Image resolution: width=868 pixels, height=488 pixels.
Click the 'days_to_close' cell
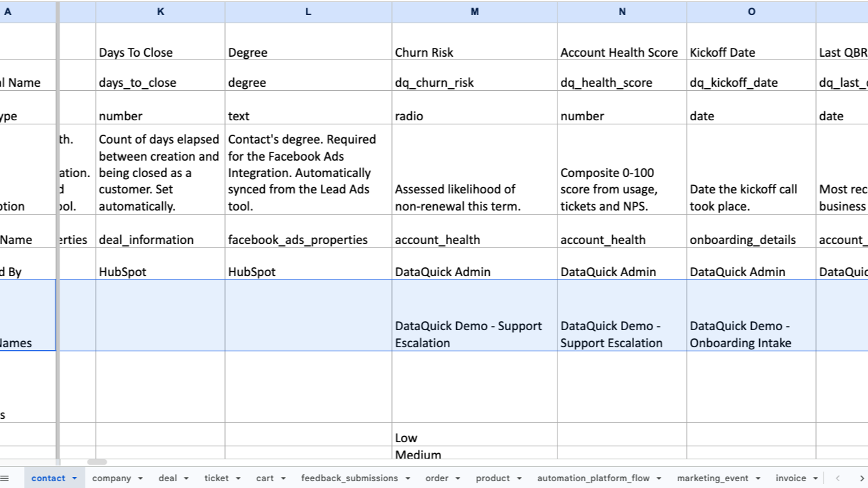tap(160, 76)
